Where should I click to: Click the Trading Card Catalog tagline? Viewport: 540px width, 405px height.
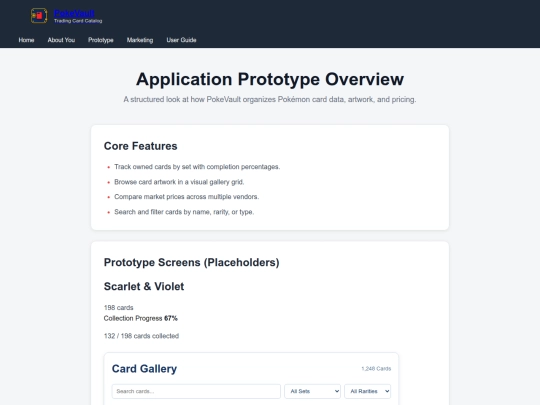(78, 21)
